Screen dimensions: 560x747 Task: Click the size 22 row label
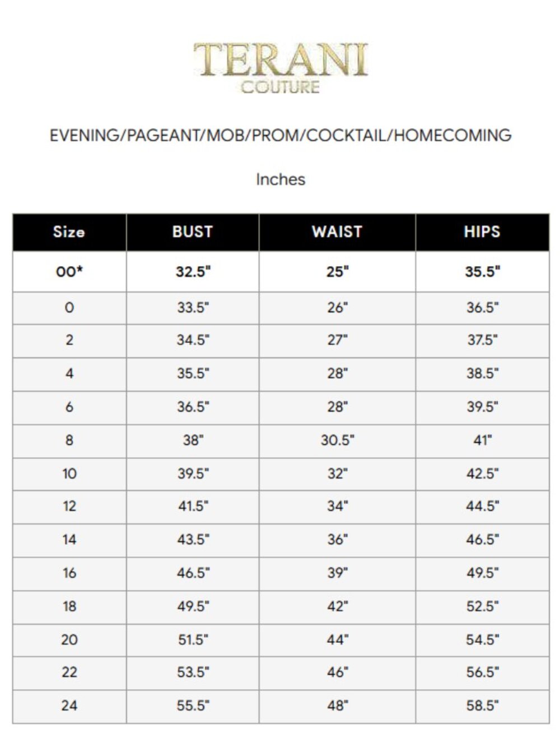tap(69, 672)
